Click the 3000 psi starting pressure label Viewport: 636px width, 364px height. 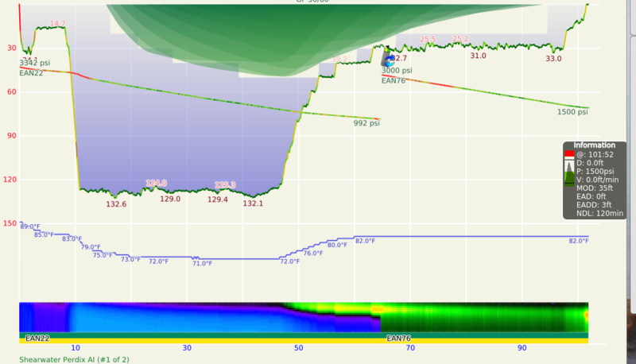(397, 71)
